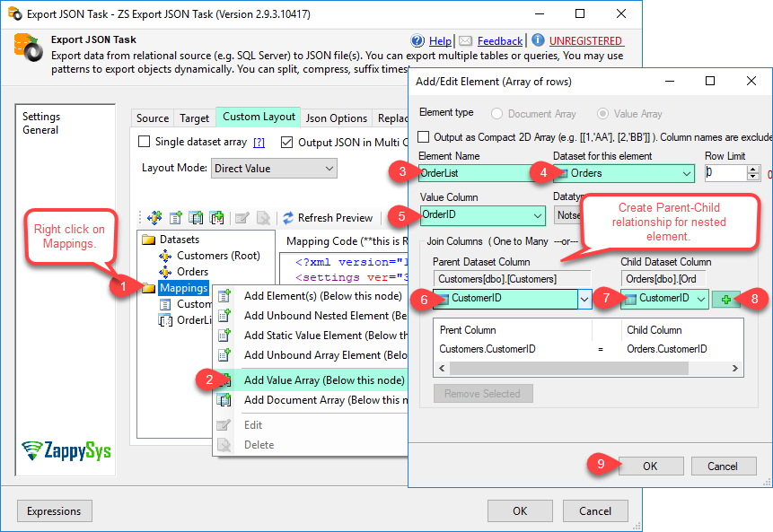Decrease Row Limit with spinner down arrow

coord(752,177)
